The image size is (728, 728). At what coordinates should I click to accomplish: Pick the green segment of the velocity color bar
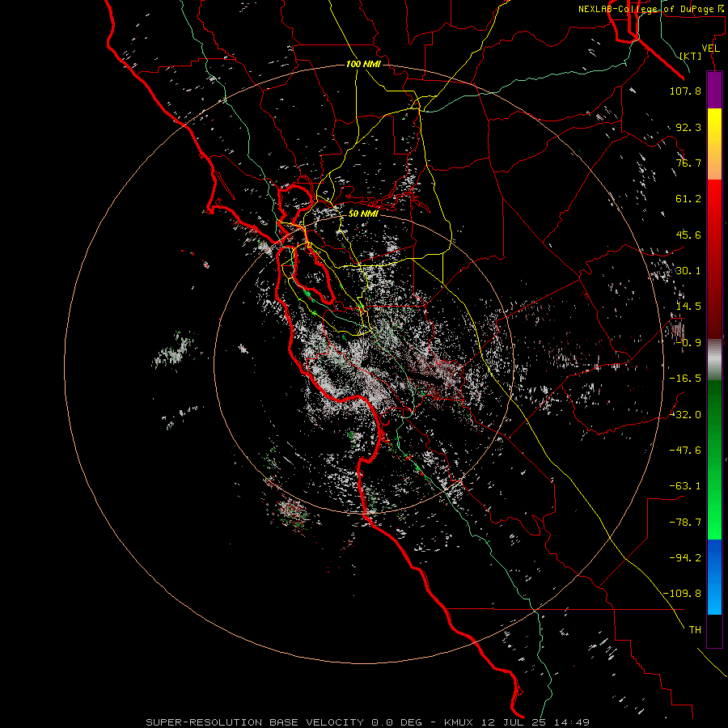714,459
